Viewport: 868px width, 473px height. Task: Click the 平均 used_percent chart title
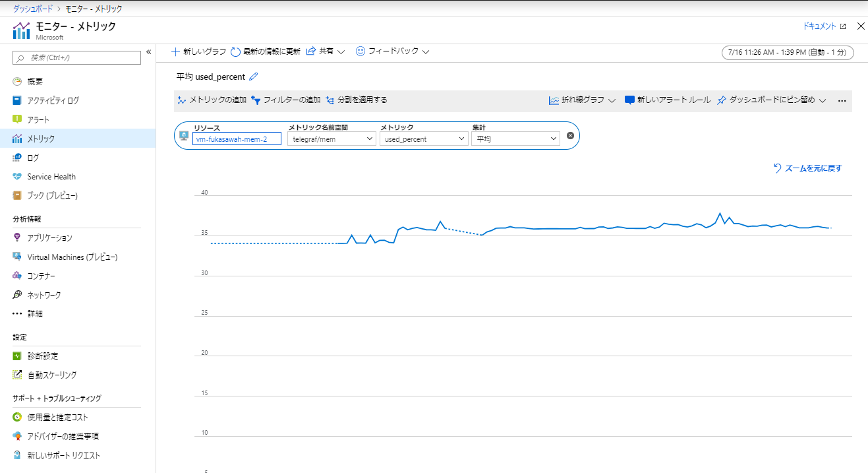[211, 77]
